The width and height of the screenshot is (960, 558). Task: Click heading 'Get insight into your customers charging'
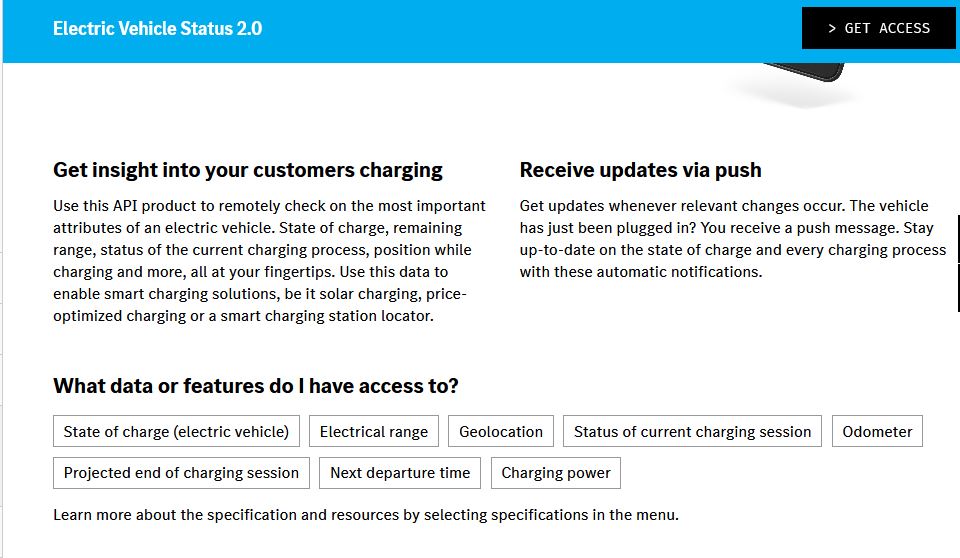click(248, 170)
